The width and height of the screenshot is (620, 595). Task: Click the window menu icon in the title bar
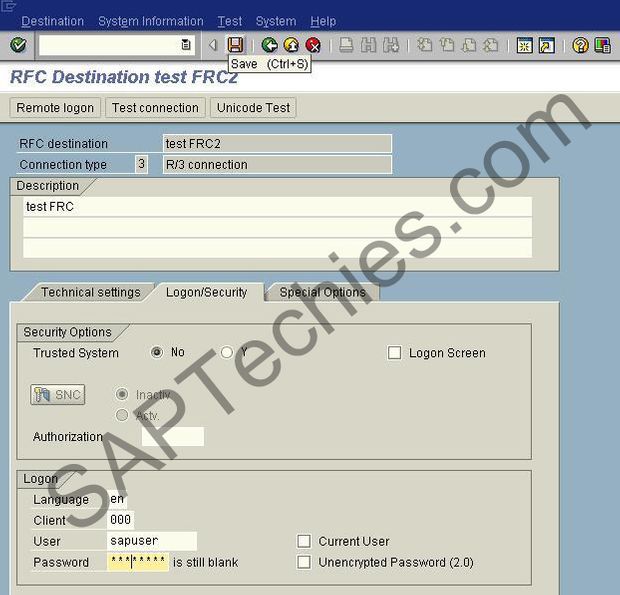pos(8,6)
